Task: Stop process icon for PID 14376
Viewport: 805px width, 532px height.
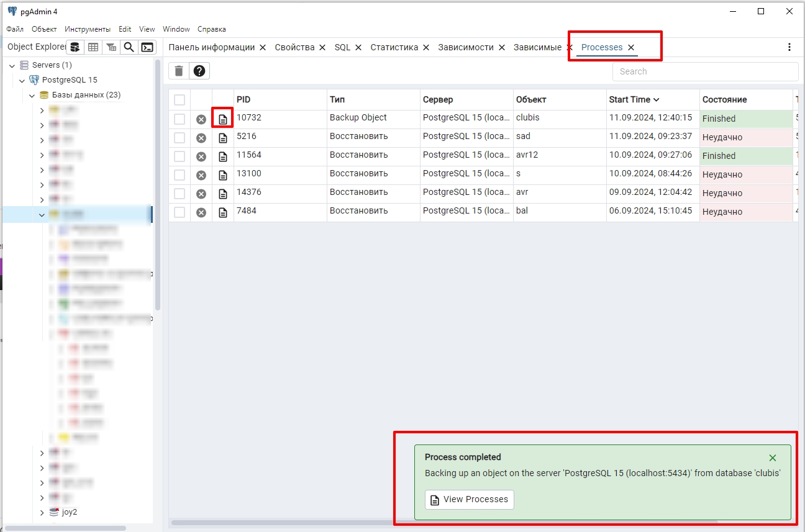Action: 201,194
